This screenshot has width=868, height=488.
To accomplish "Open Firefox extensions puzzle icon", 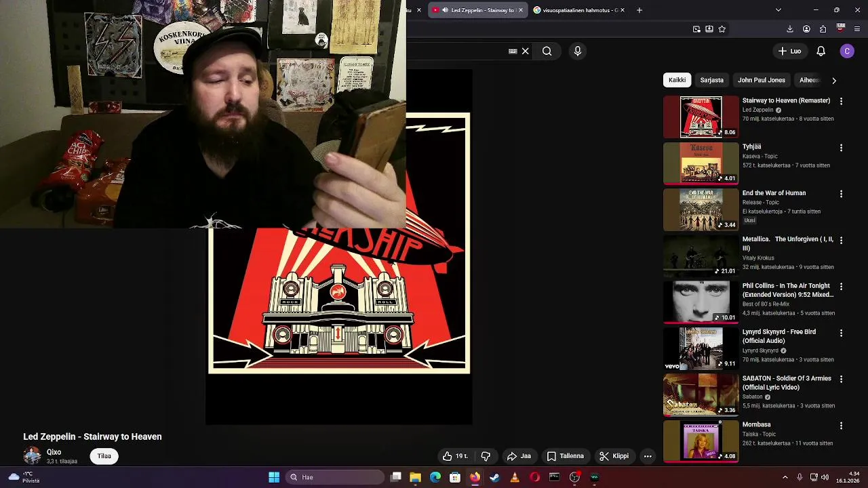I will [x=823, y=29].
